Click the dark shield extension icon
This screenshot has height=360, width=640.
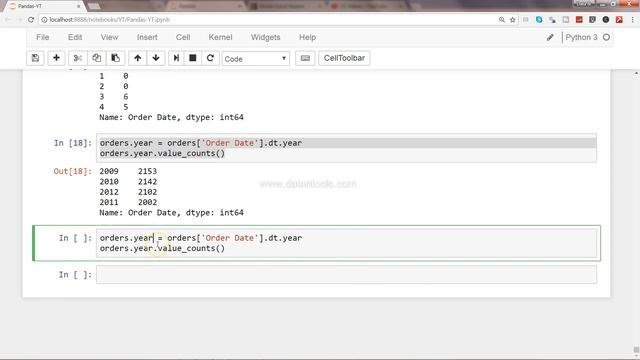(x=592, y=20)
